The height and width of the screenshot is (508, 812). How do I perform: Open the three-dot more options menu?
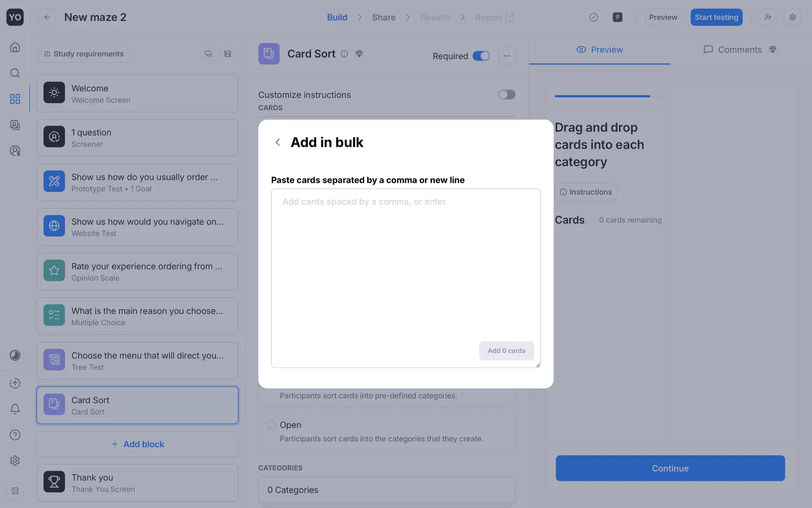pos(506,56)
